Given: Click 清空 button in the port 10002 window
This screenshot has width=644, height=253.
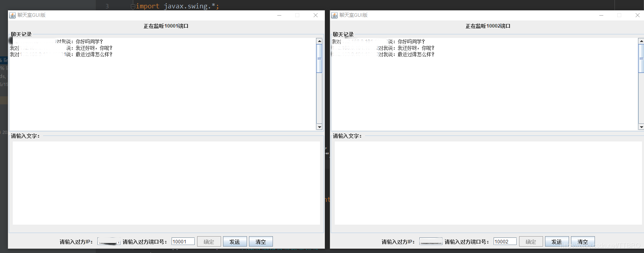Looking at the screenshot, I should (583, 241).
